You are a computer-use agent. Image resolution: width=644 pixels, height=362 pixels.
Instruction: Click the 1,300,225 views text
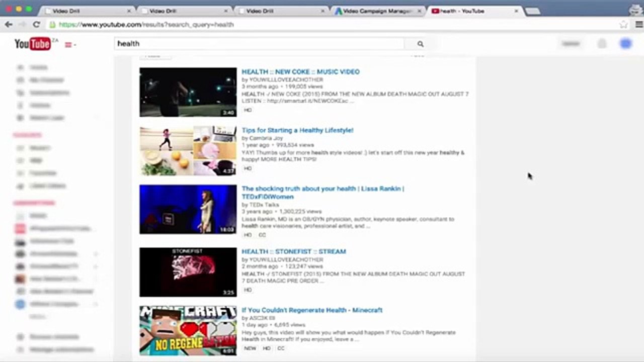tap(299, 212)
